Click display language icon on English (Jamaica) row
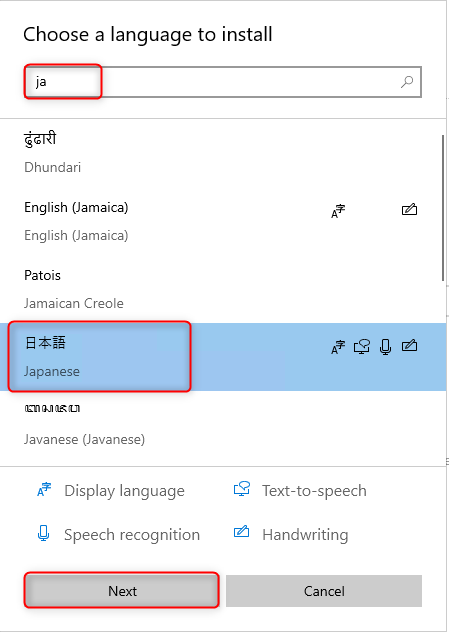This screenshot has height=632, width=449. click(x=338, y=211)
